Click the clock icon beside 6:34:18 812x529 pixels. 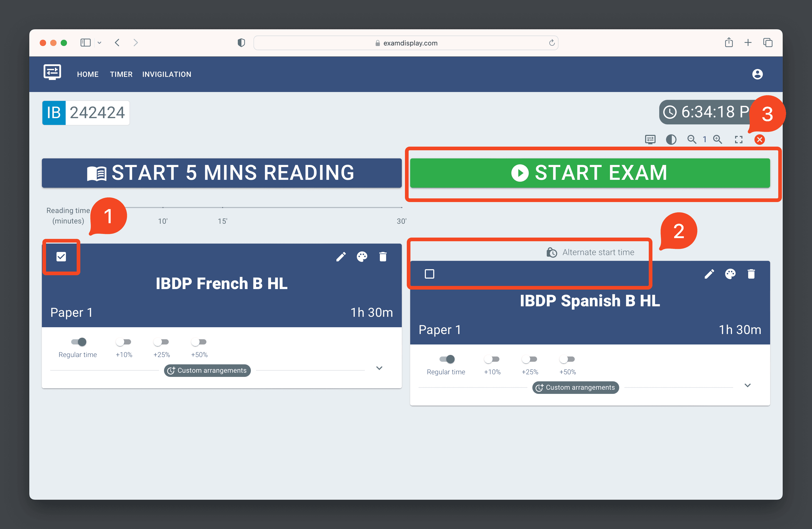point(670,112)
